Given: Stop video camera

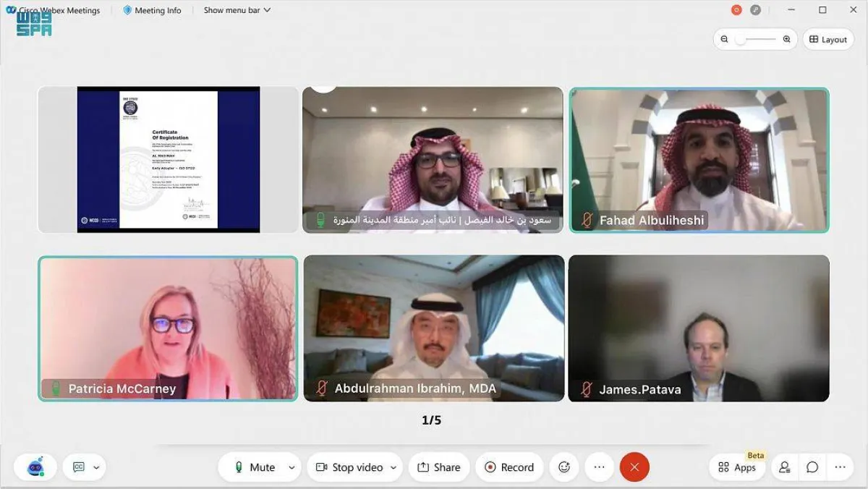Looking at the screenshot, I should tap(349, 467).
